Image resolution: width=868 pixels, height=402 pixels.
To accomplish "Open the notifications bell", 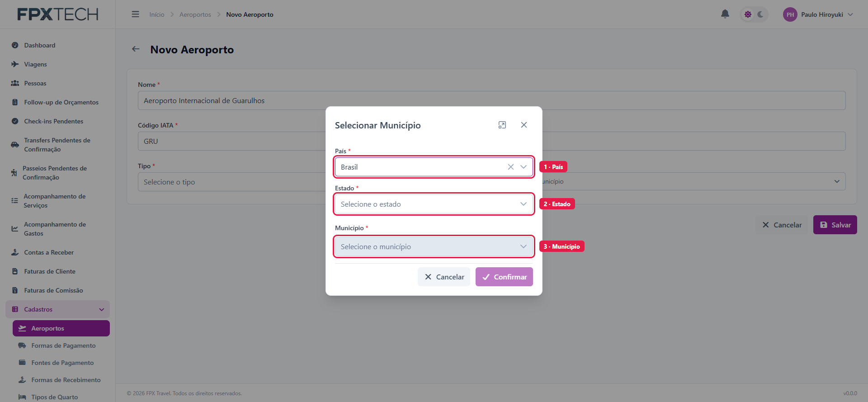I will [725, 14].
